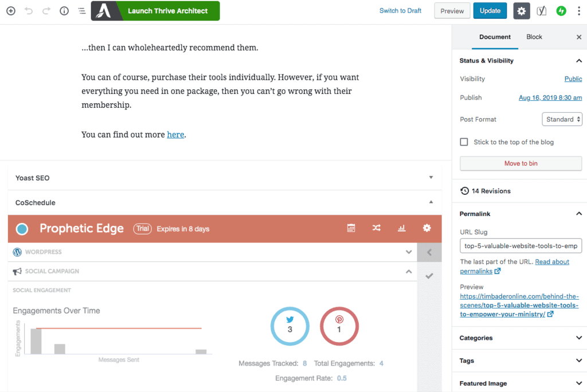
Task: Undo the last change
Action: (x=29, y=11)
